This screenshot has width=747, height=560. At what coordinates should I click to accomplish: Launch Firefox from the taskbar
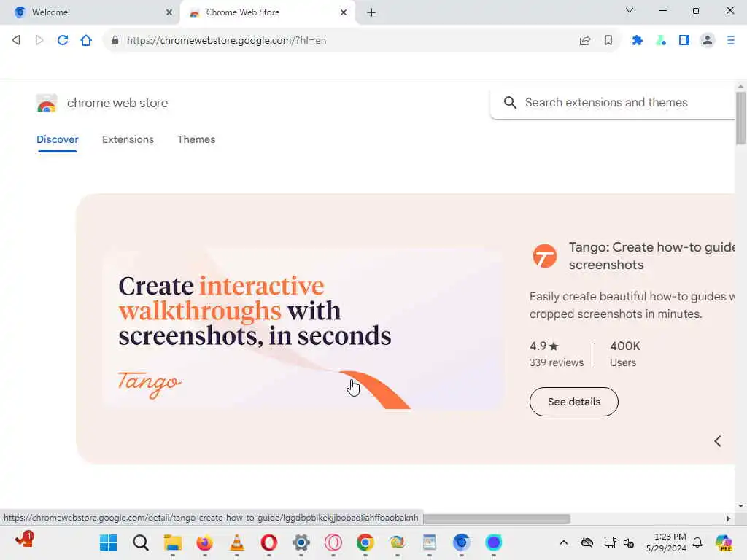point(204,542)
